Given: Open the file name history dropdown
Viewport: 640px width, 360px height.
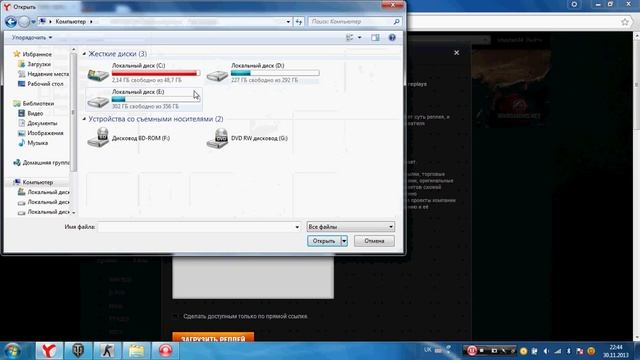Looking at the screenshot, I should (297, 227).
